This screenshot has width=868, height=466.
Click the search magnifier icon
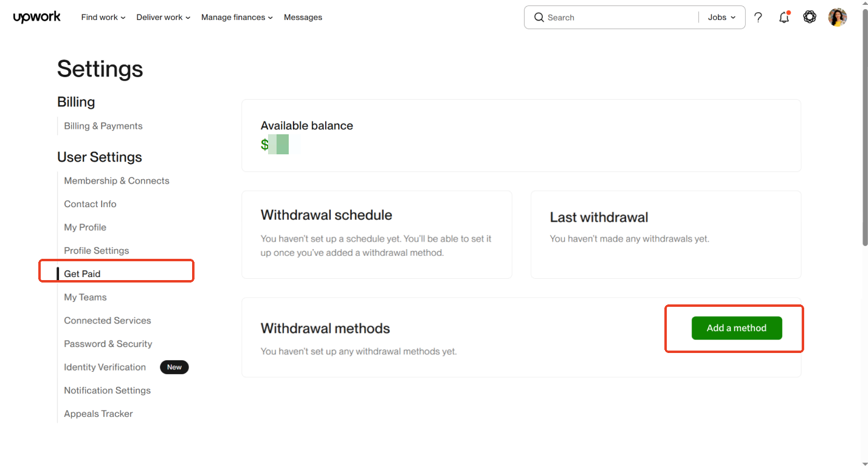[539, 18]
